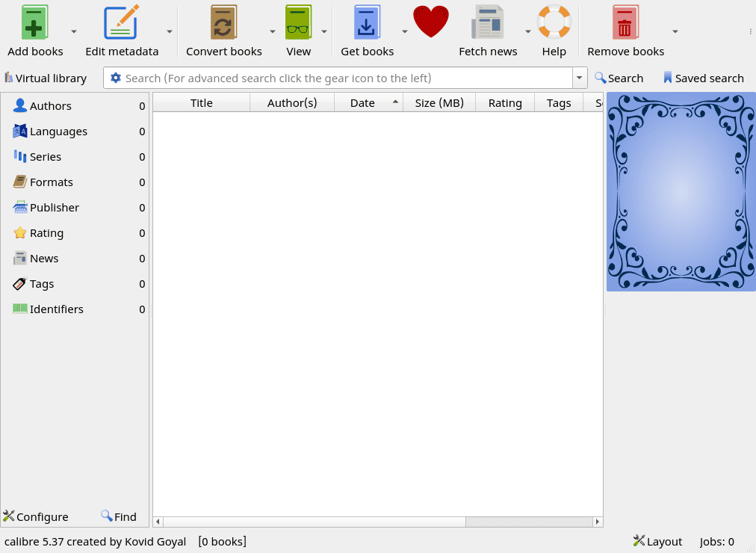
Task: Open the View book reader icon
Action: coord(298,22)
